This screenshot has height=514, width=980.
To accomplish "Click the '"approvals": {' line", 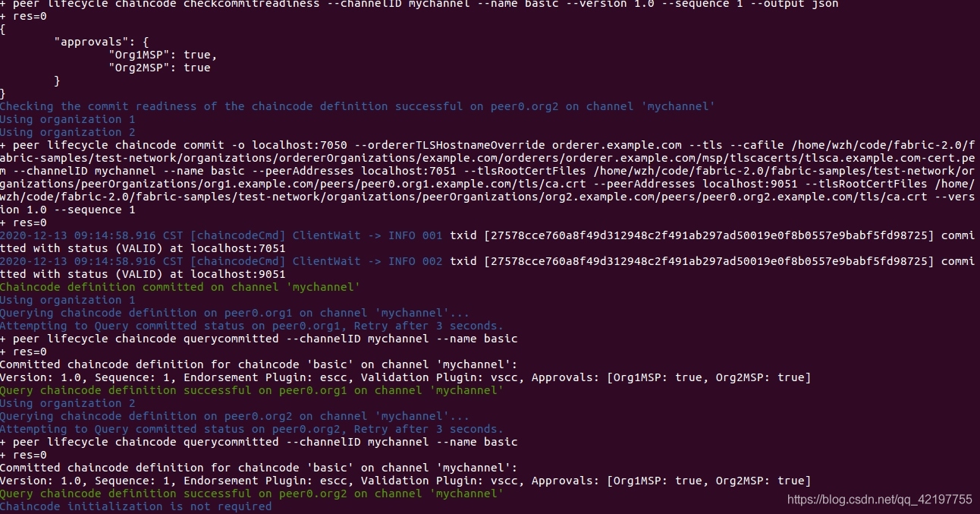I will click(102, 42).
